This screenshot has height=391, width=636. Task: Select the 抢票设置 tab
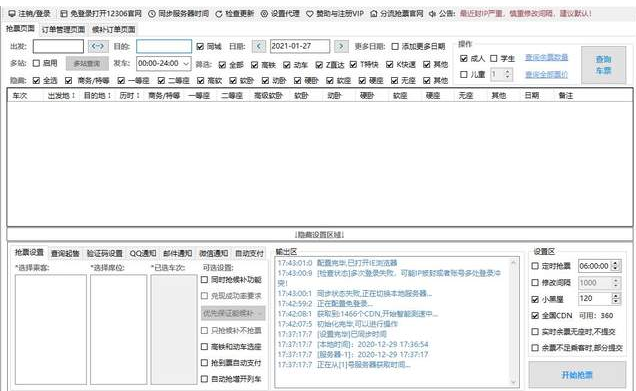pos(29,252)
